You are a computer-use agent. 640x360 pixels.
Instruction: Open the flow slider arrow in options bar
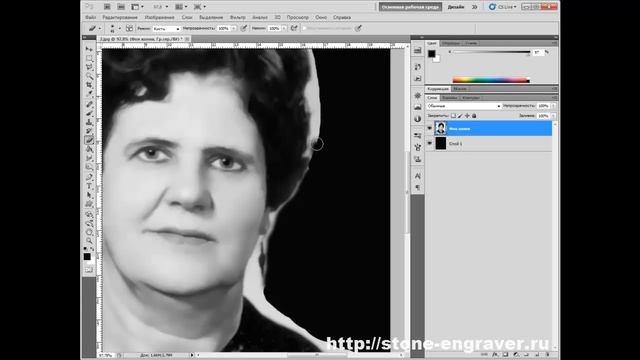pos(284,29)
